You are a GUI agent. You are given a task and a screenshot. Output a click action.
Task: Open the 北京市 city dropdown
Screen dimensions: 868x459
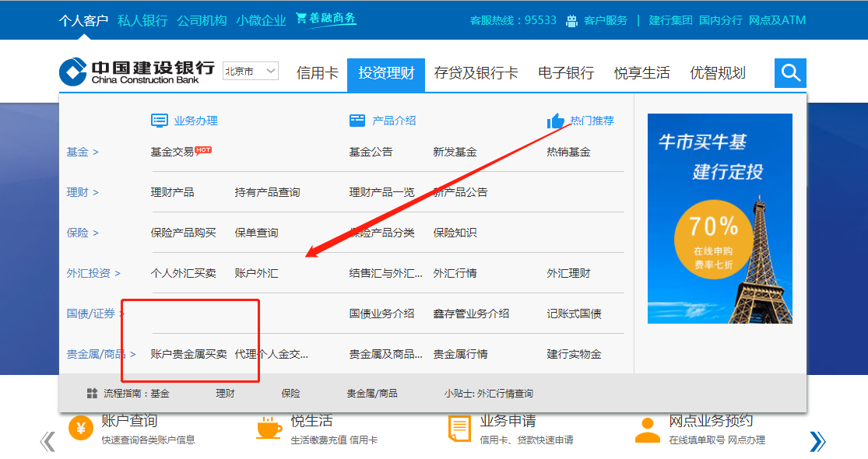250,72
